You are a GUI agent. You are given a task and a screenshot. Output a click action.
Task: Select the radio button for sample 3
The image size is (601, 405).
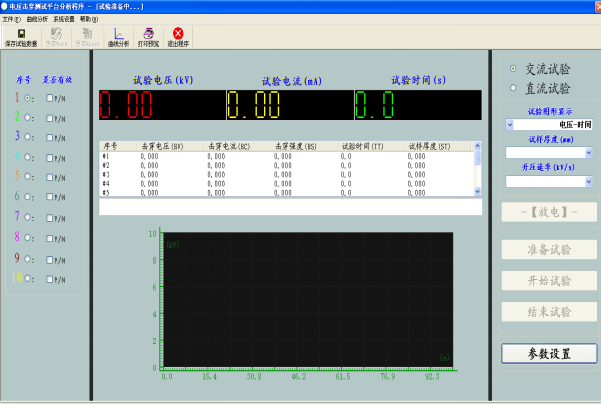coord(27,137)
